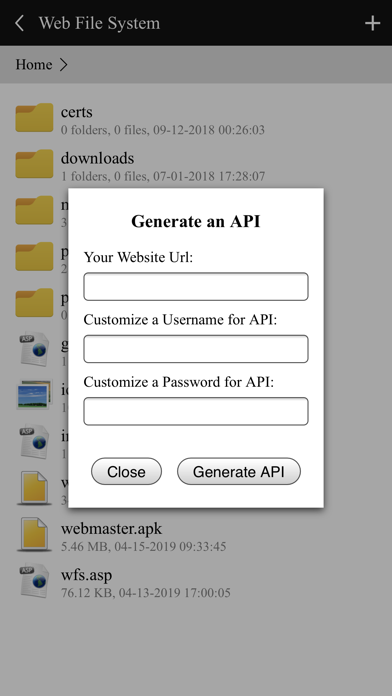This screenshot has height=696, width=392.
Task: Click the Generate API button
Action: [239, 471]
